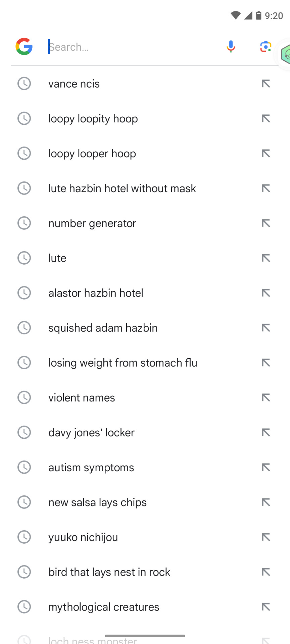The image size is (290, 644).
Task: Tap the green hexagon avatar at the edge
Action: pos(285,55)
